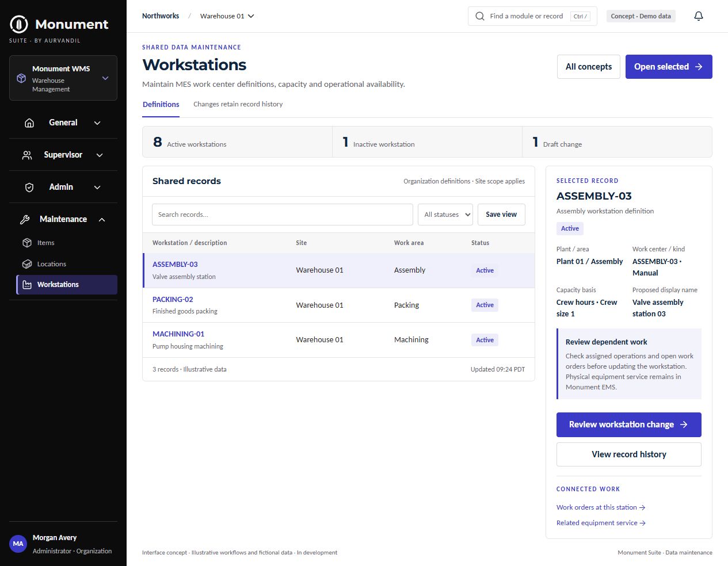Click Packing work area cell
Image resolution: width=728 pixels, height=566 pixels.
pos(407,305)
